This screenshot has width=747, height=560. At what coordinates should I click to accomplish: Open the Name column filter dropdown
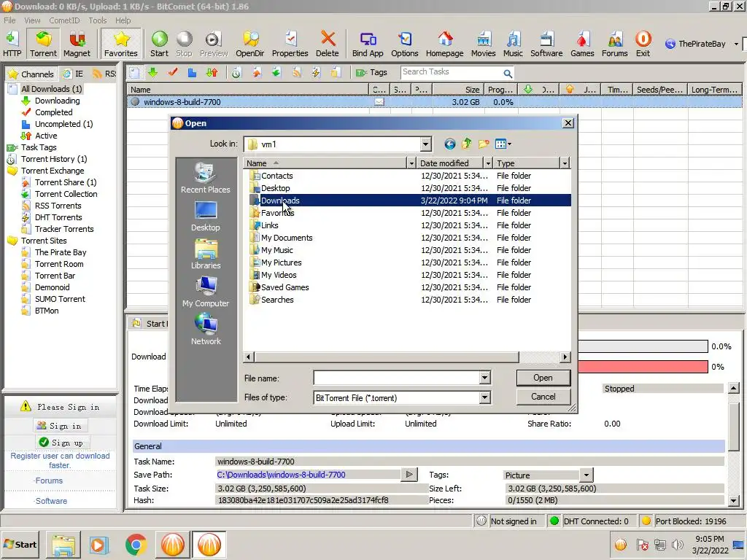tap(411, 163)
